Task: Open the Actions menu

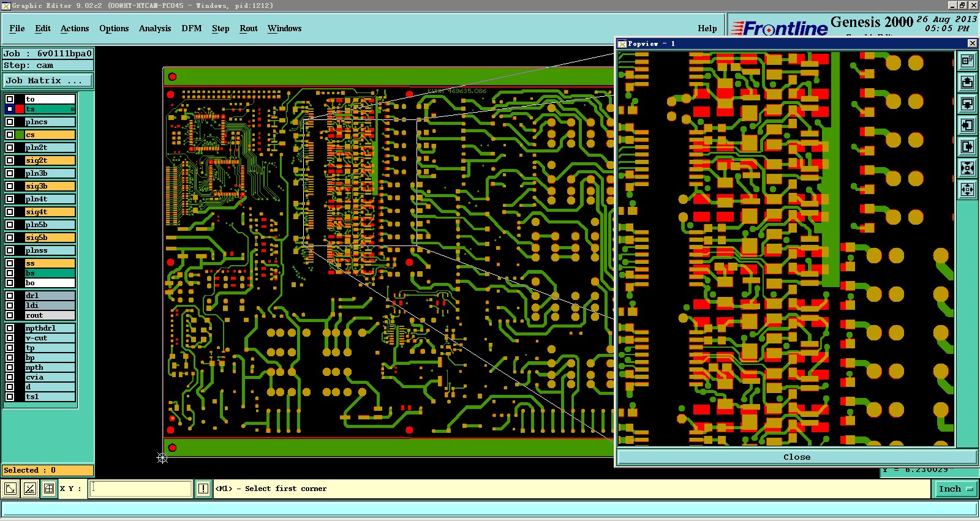Action: [75, 28]
